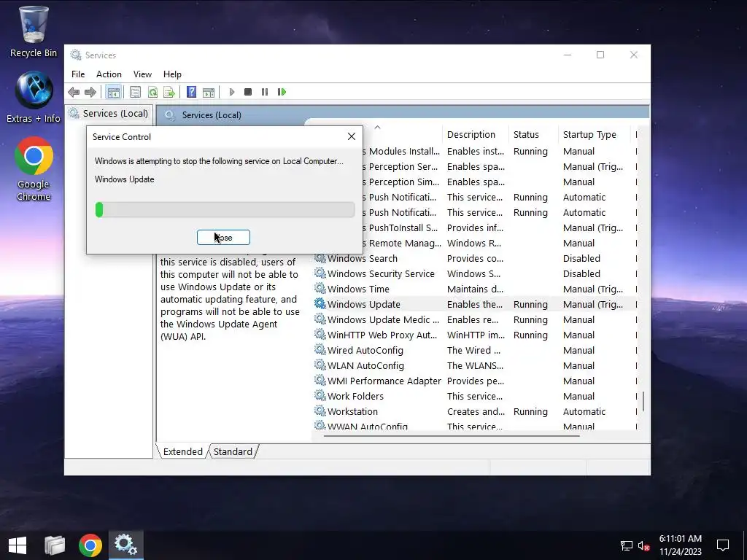The height and width of the screenshot is (560, 747).
Task: Click the Start Service play icon
Action: (x=231, y=92)
